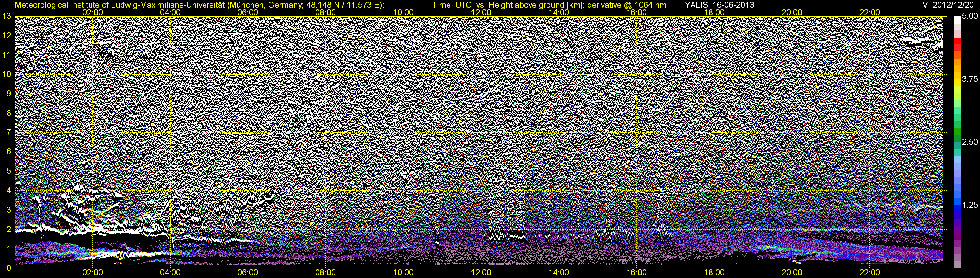Click the height axis label 8
The width and height of the screenshot is (980, 278).
[9, 113]
